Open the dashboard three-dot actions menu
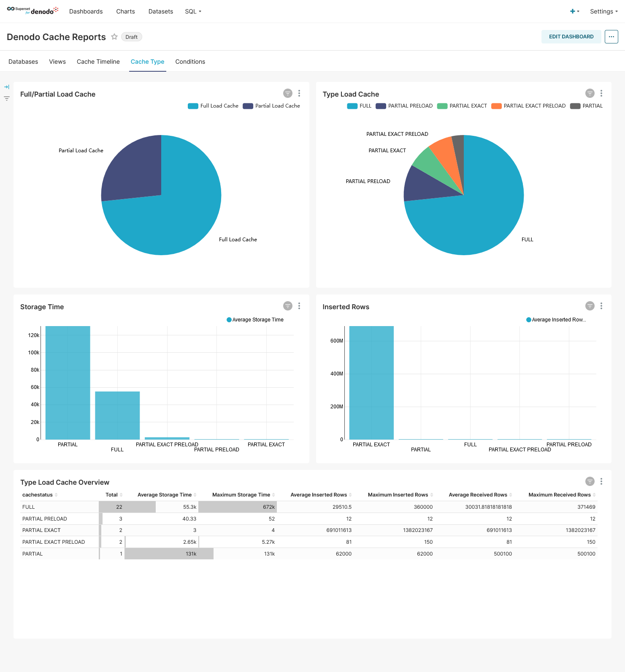This screenshot has height=672, width=625. 611,37
